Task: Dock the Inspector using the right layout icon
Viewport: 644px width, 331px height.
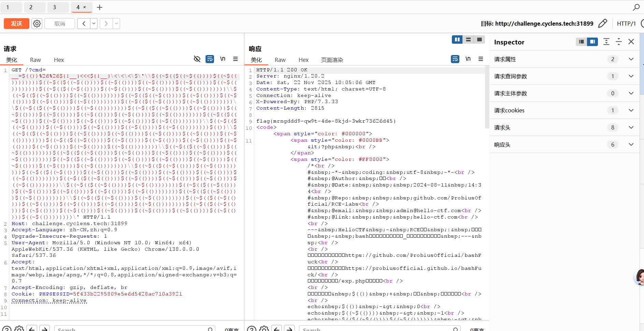Action: tap(592, 42)
